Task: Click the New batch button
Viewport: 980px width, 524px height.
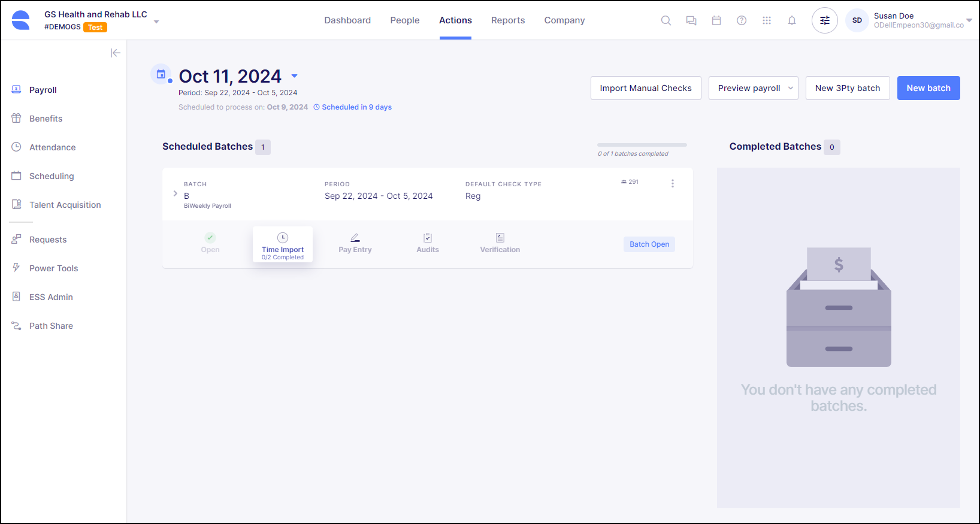Action: [x=928, y=88]
